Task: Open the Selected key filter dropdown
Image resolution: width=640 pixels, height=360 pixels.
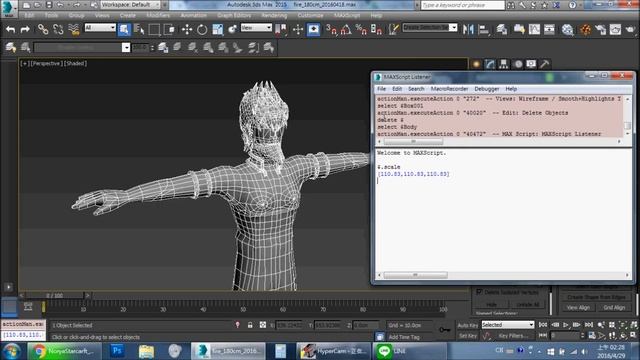Action: pos(508,325)
